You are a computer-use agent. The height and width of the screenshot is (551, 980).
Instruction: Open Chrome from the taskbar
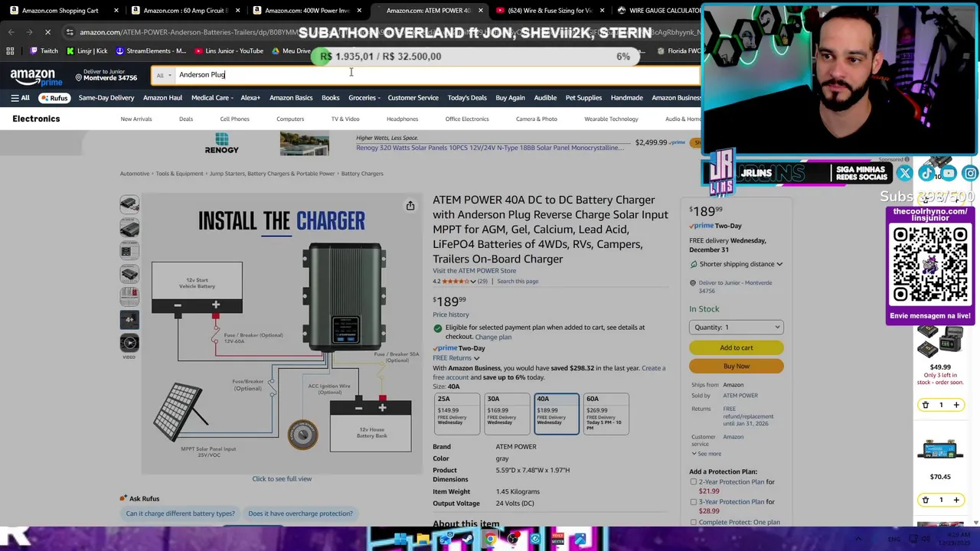[x=490, y=540]
